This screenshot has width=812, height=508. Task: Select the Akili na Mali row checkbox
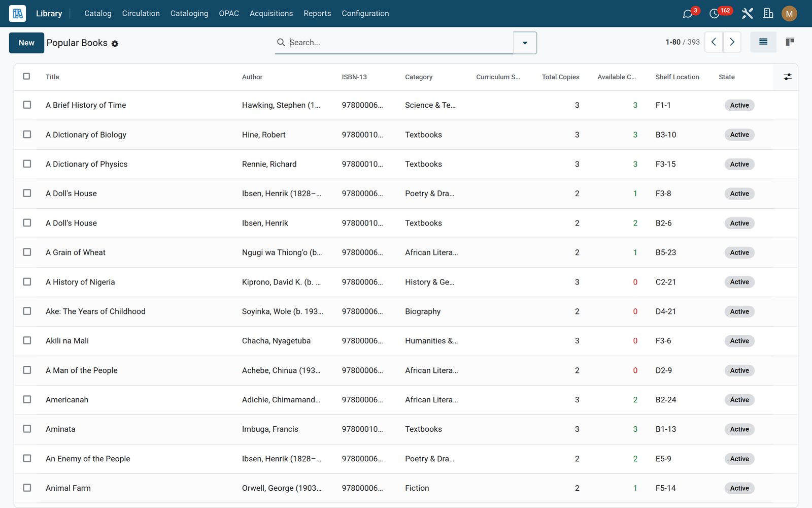(27, 340)
